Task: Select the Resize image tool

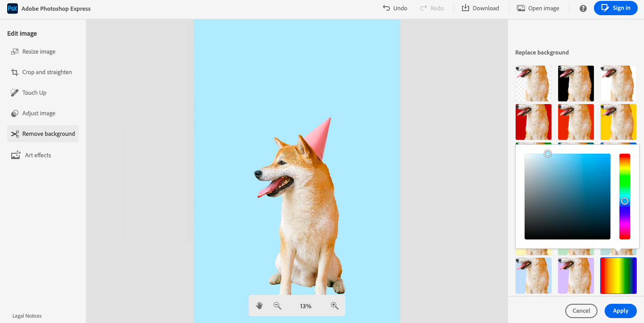Action: coord(39,51)
